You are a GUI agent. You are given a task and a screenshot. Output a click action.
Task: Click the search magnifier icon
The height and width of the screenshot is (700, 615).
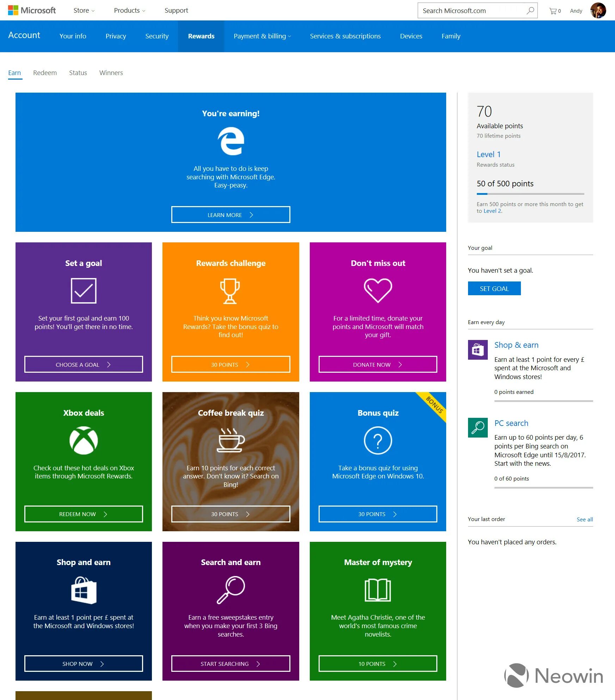click(530, 11)
